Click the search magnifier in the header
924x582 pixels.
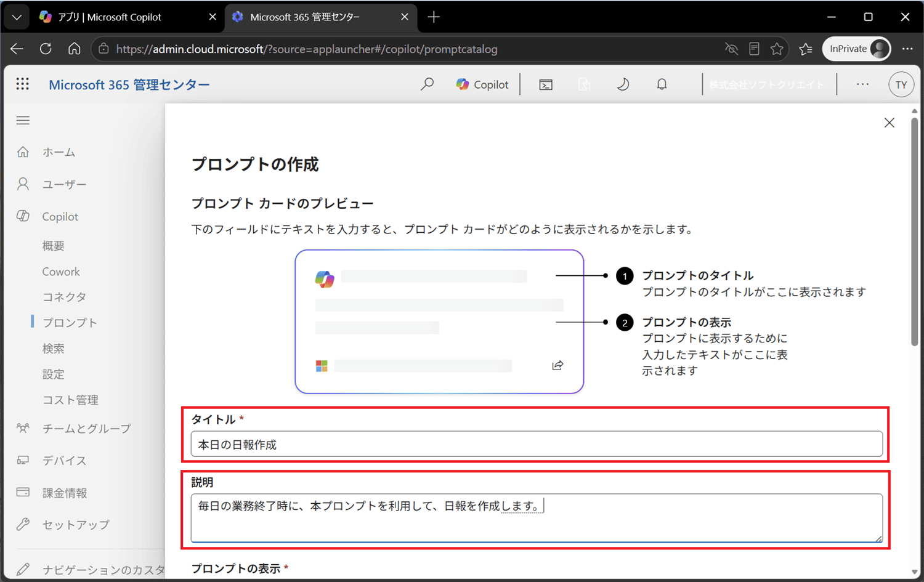click(x=427, y=84)
